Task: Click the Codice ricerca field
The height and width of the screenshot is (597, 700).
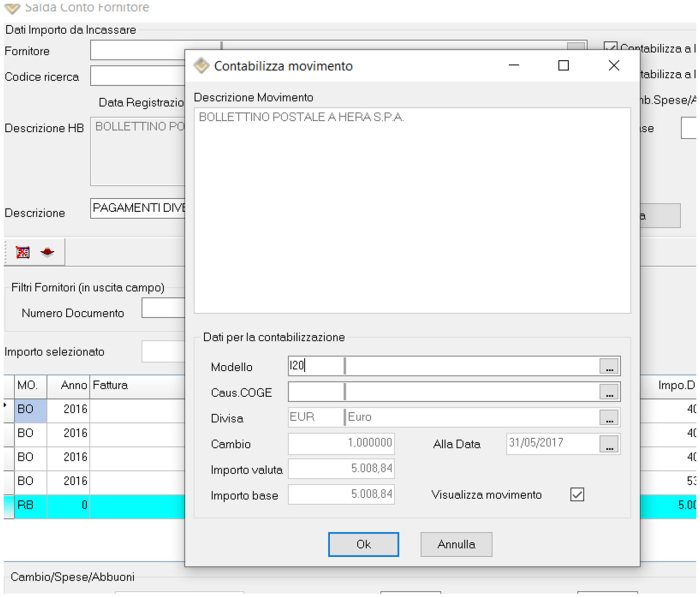Action: tap(138, 76)
